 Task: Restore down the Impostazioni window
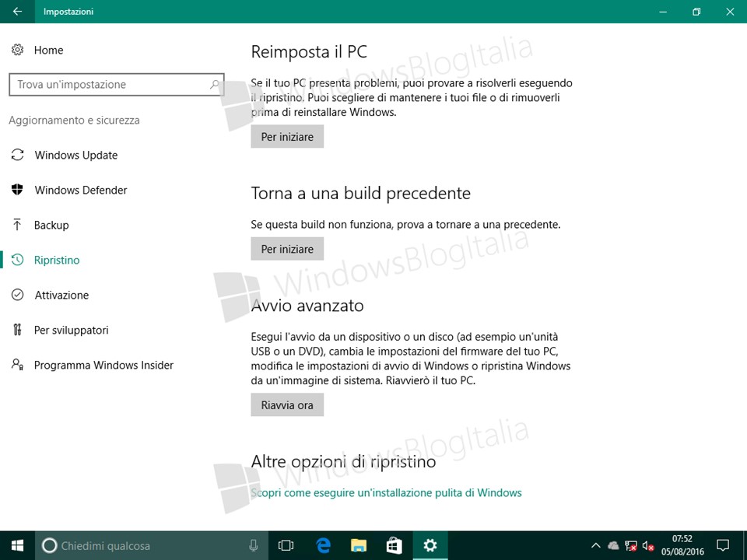tap(696, 12)
